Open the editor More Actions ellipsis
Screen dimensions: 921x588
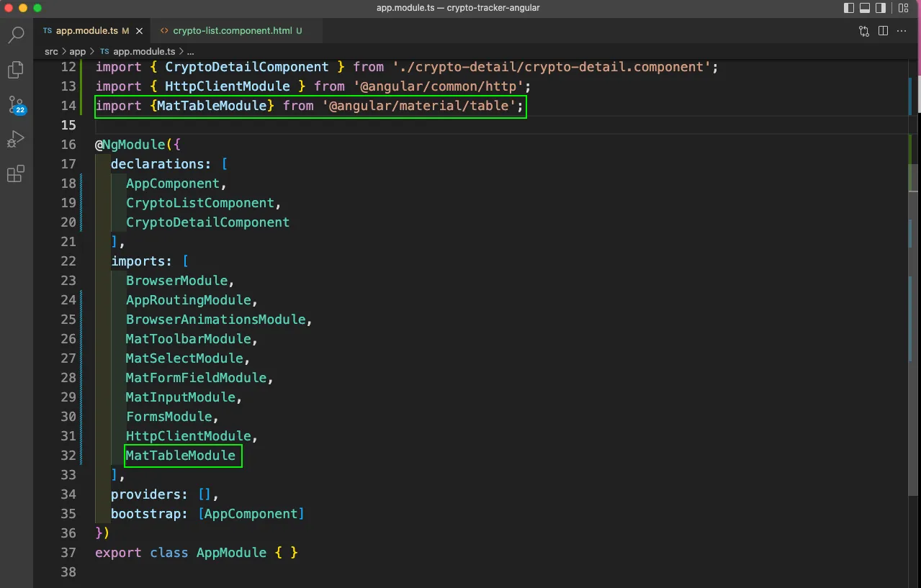coord(902,31)
